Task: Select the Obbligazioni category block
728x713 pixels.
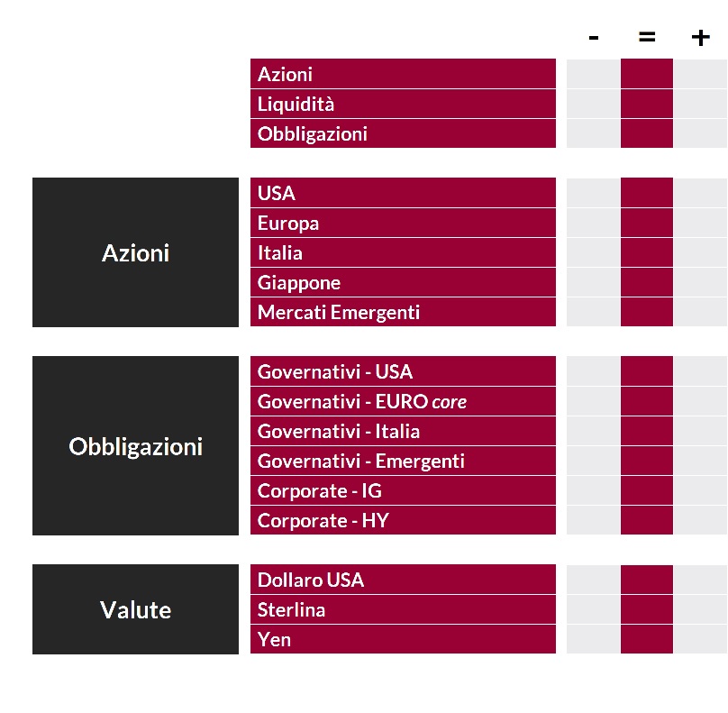Action: click(x=135, y=446)
